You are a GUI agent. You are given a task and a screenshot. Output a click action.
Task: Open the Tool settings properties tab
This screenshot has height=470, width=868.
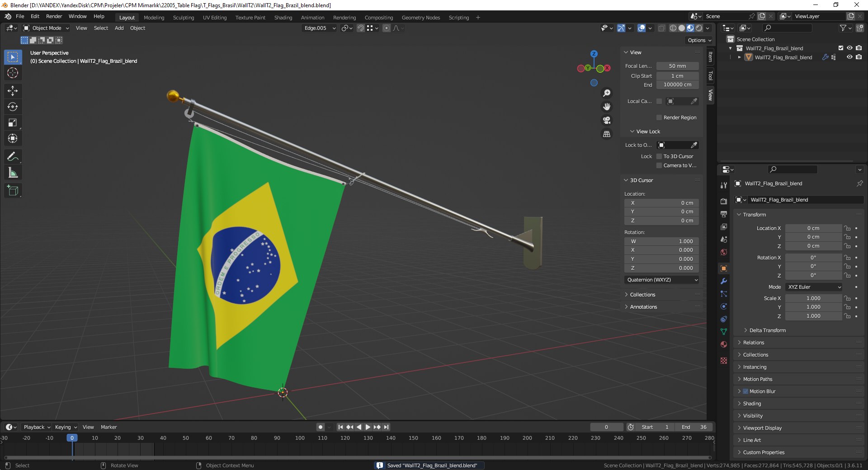tap(724, 185)
